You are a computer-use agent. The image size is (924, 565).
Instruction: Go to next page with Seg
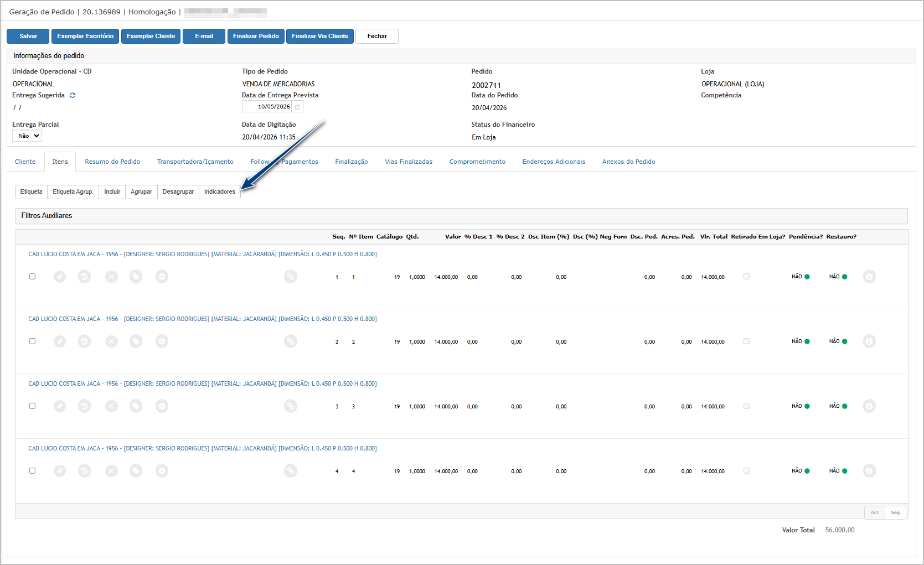coord(895,512)
